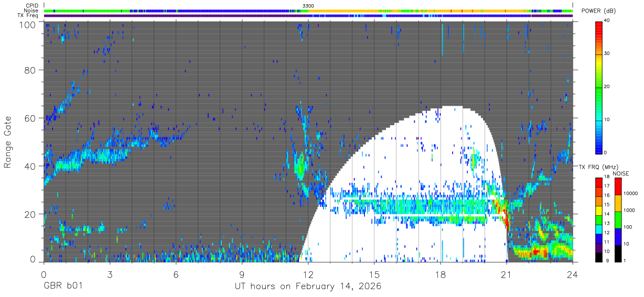This screenshot has width=644, height=297.
Task: Click the 'Noise' row label
Action: click(31, 10)
